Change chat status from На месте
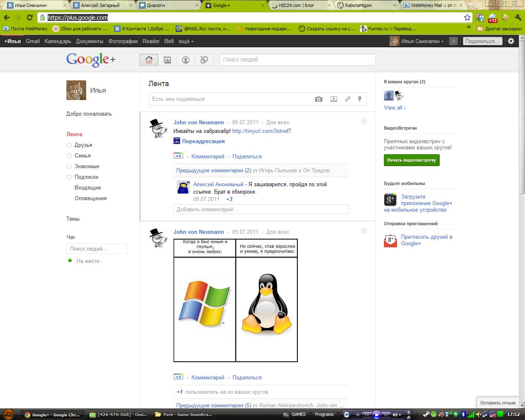Screen dimensions: 525x420 89,261
